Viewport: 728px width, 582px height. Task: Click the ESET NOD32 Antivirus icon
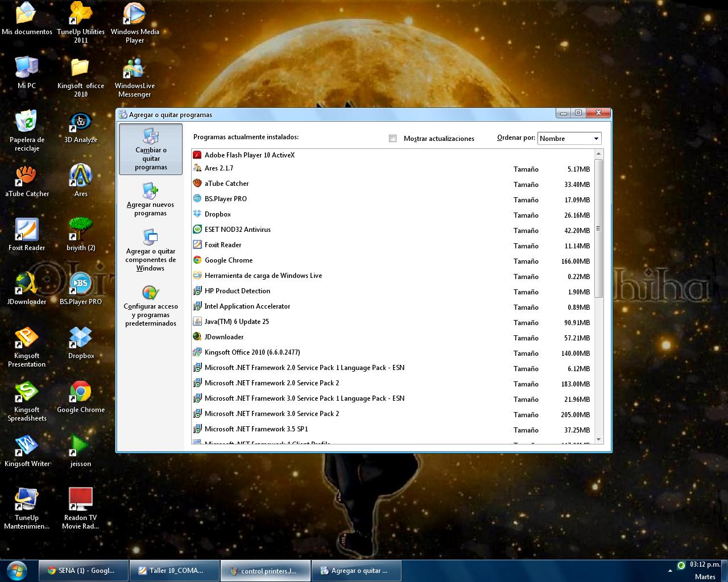197,230
